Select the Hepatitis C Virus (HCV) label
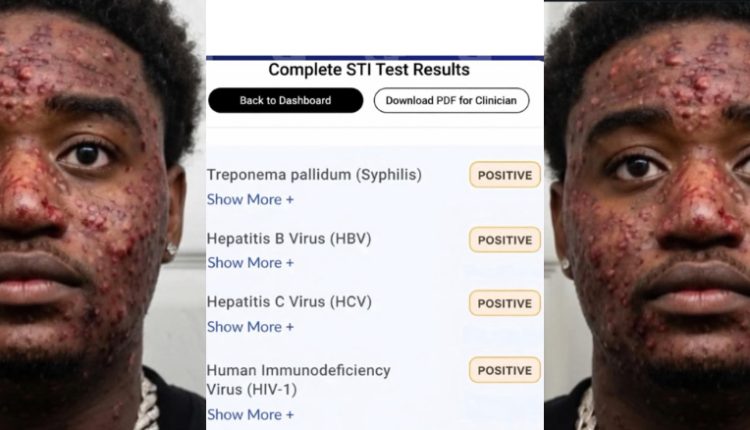 (286, 301)
